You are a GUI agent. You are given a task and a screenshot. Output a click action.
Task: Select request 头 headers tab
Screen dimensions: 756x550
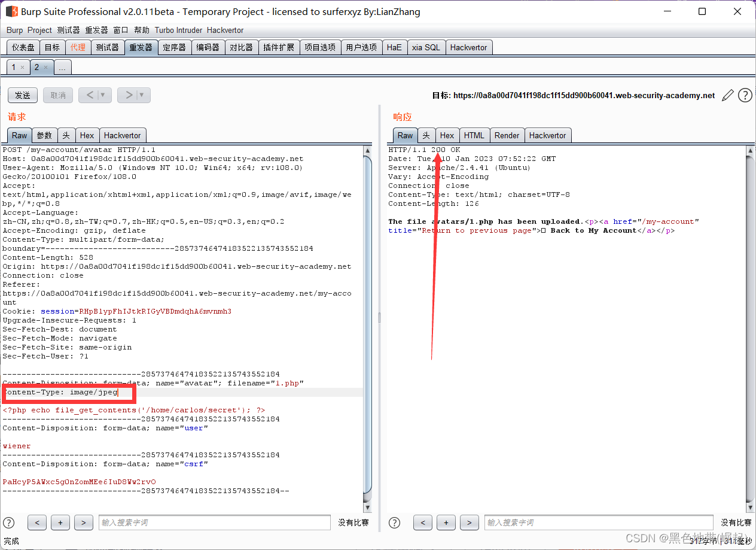tap(66, 135)
